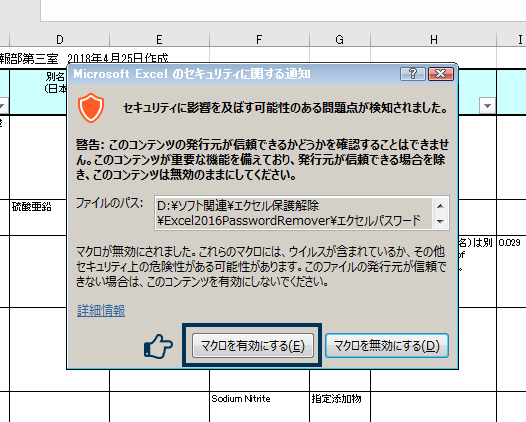Select column F header
This screenshot has height=422, width=526.
pos(259,40)
